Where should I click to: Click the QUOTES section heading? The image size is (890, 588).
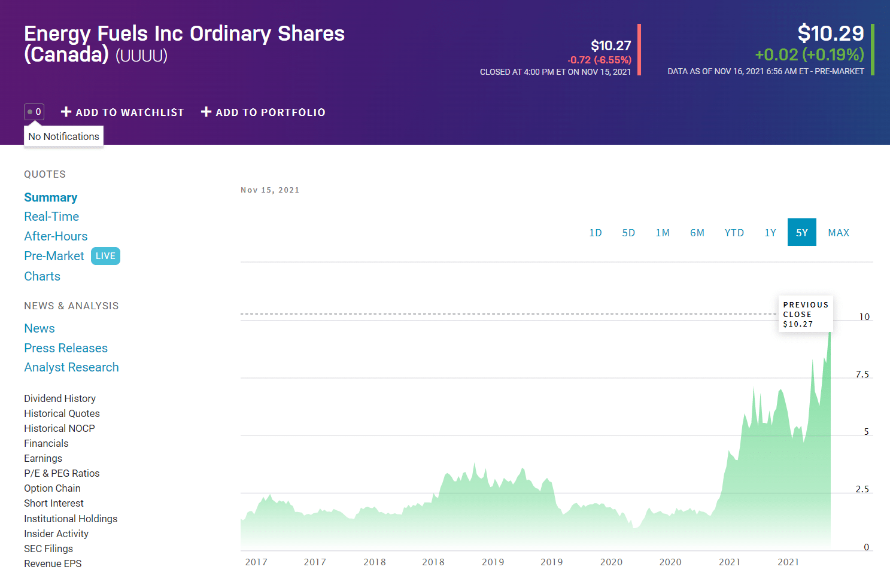click(45, 174)
